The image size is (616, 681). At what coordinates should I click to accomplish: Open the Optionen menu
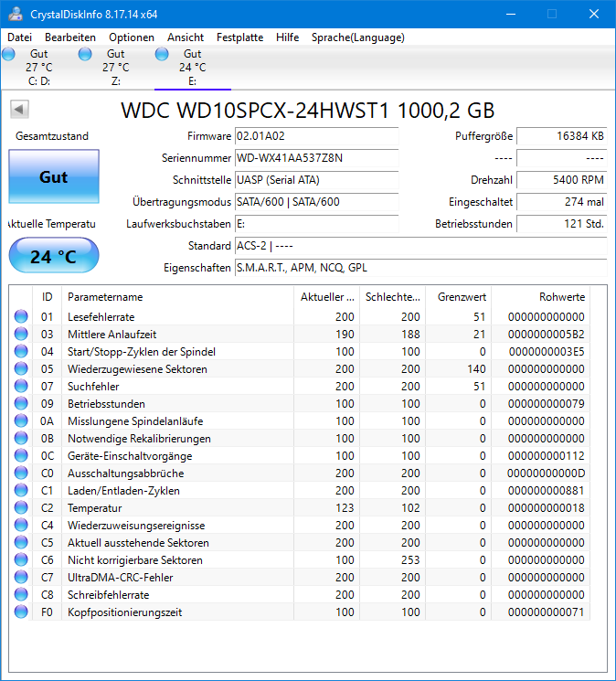[132, 37]
